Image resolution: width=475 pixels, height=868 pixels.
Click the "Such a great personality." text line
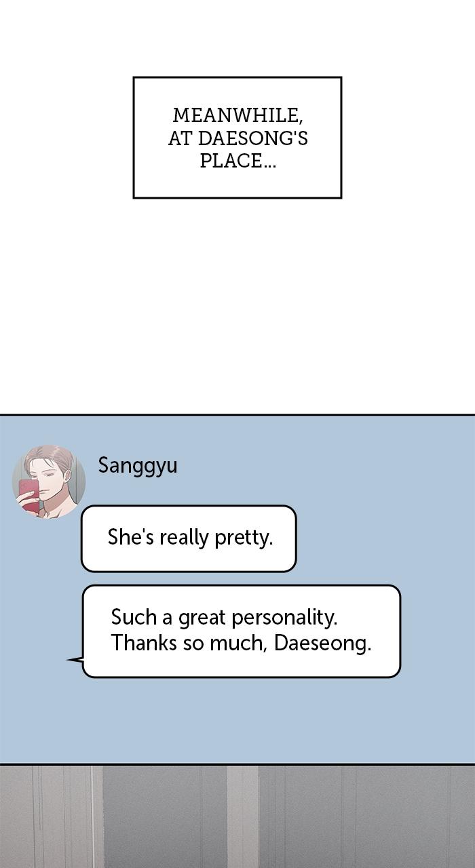tap(224, 617)
